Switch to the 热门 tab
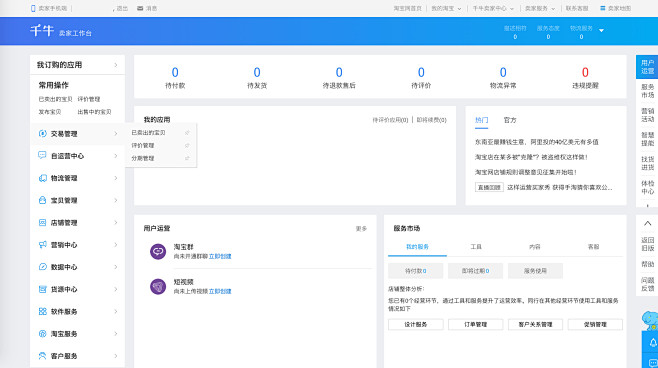The image size is (658, 368). point(481,120)
